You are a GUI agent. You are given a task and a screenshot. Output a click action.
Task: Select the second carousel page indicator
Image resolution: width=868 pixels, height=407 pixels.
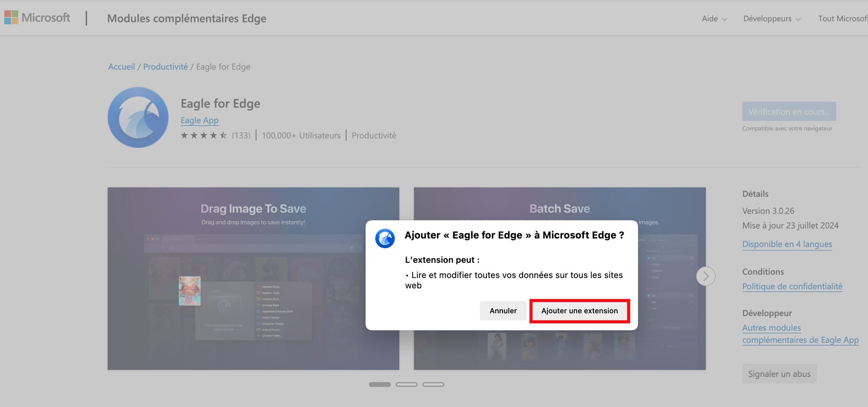tap(407, 384)
